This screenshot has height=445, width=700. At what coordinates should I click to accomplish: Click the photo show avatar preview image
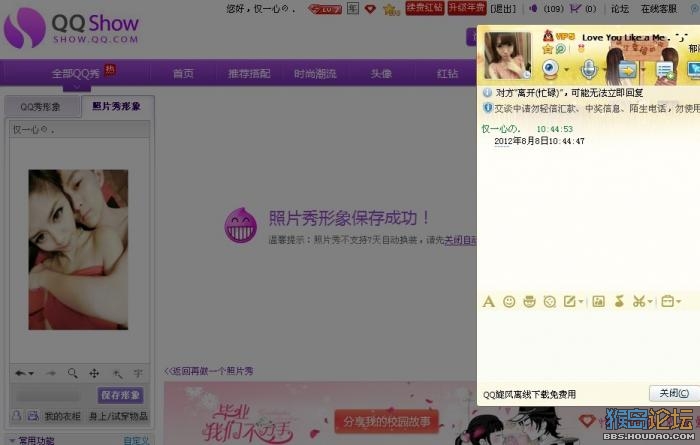tap(79, 250)
